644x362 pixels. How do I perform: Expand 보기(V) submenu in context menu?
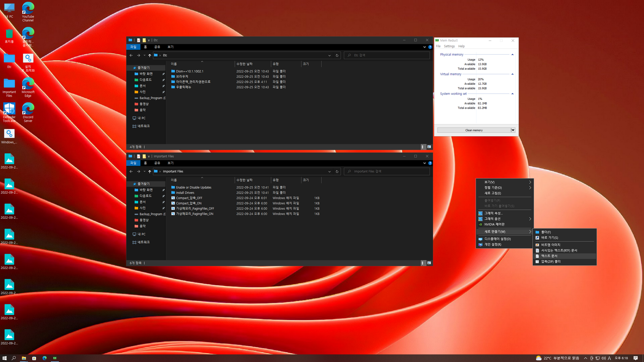point(505,182)
